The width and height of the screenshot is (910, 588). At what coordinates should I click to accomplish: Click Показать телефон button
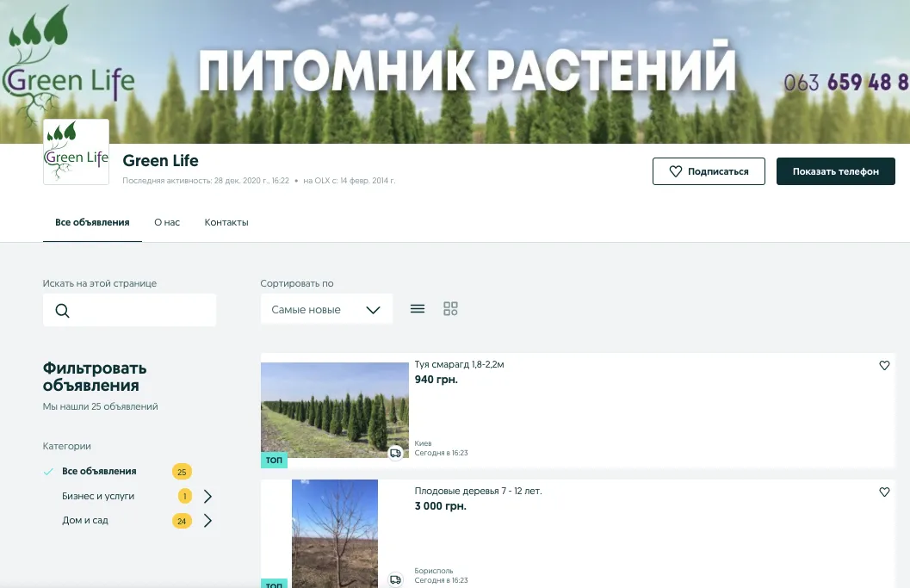(x=835, y=171)
